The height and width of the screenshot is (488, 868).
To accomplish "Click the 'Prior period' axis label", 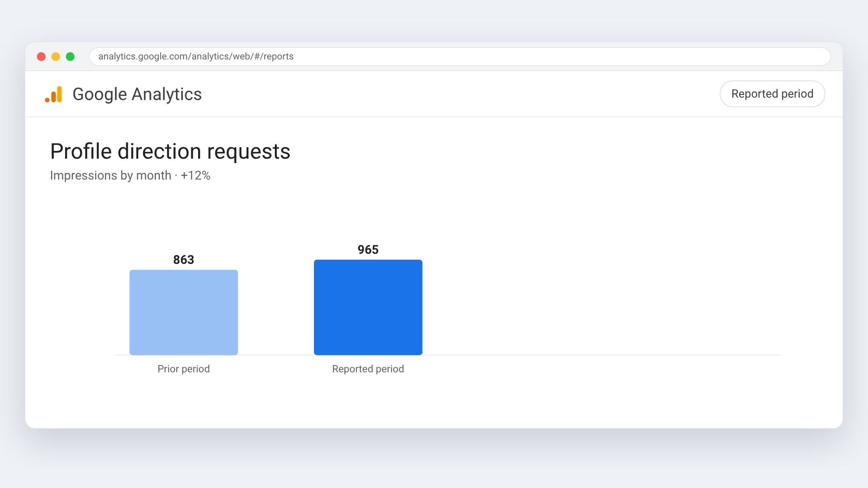I will point(184,369).
